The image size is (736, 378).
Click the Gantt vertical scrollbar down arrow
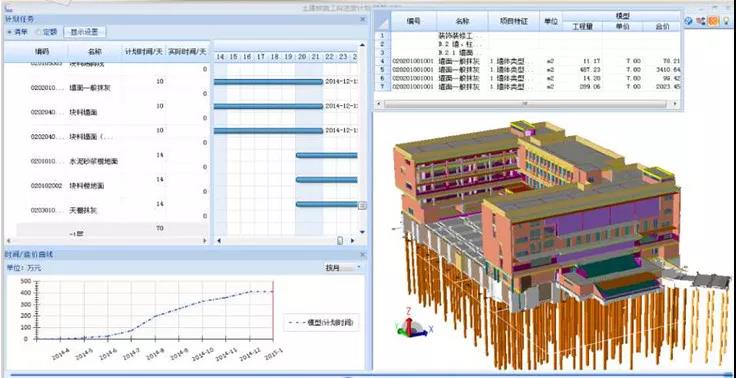coord(362,231)
